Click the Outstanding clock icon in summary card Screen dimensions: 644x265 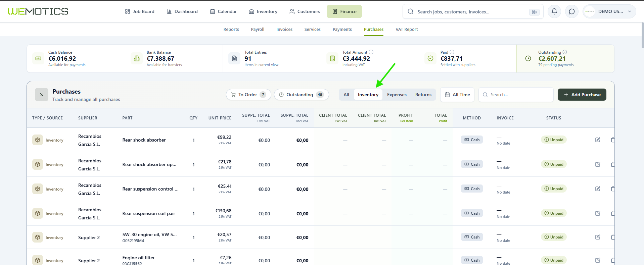pos(528,58)
